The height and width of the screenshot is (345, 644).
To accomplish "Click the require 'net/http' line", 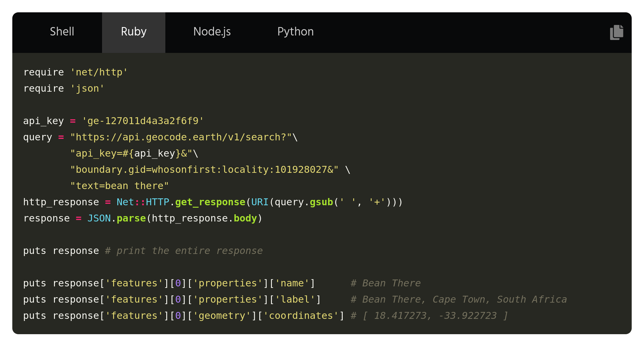I will click(x=75, y=72).
